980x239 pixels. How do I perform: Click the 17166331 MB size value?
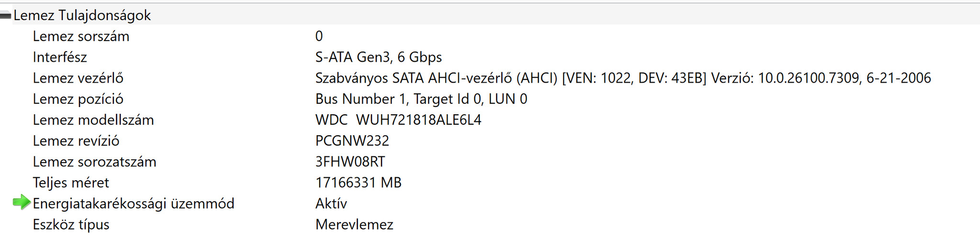(358, 183)
